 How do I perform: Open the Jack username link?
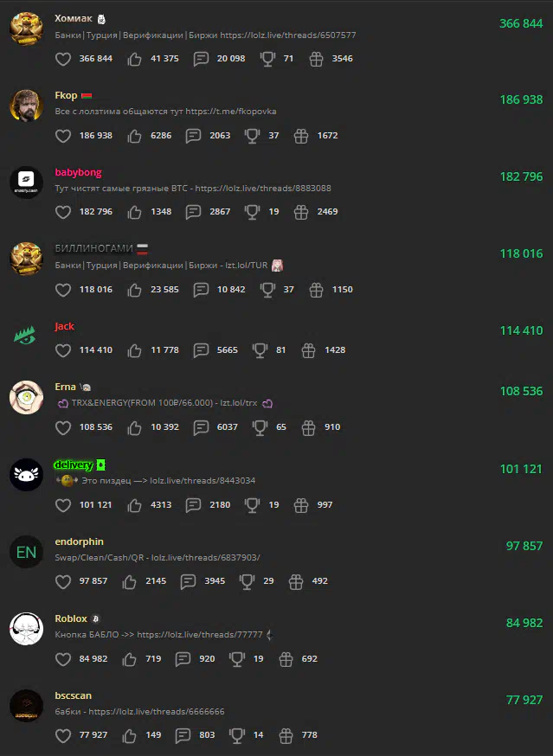(64, 326)
